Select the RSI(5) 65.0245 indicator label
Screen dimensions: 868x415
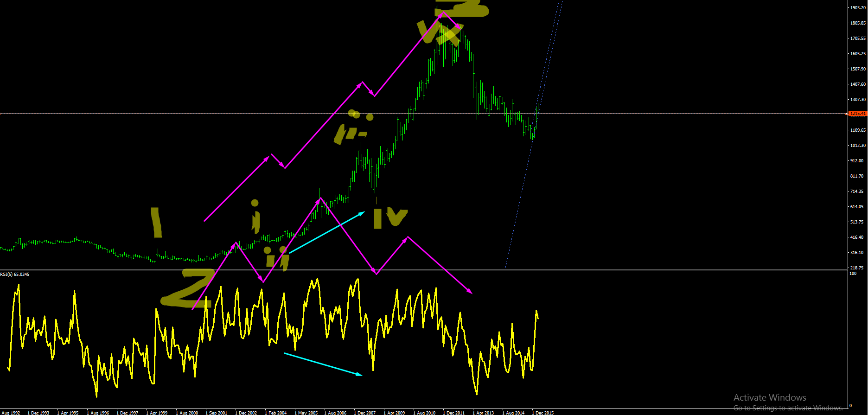point(15,275)
